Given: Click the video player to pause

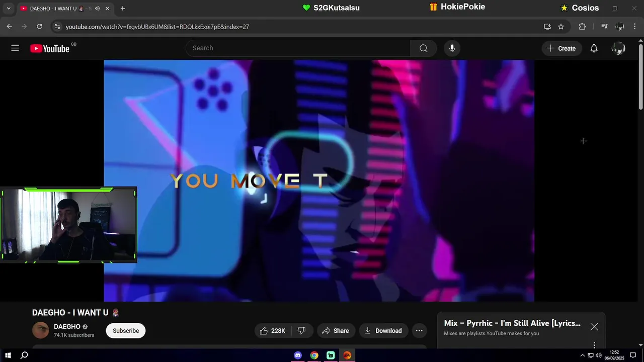Looking at the screenshot, I should [319, 181].
